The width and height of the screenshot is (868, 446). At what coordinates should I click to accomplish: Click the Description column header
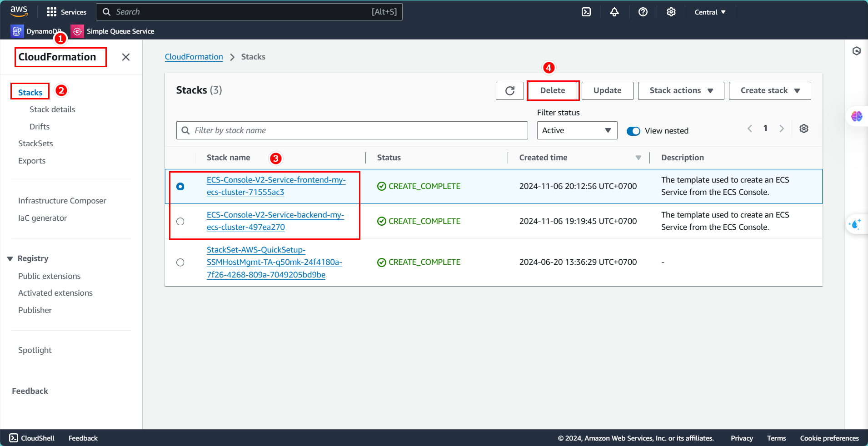[683, 158]
